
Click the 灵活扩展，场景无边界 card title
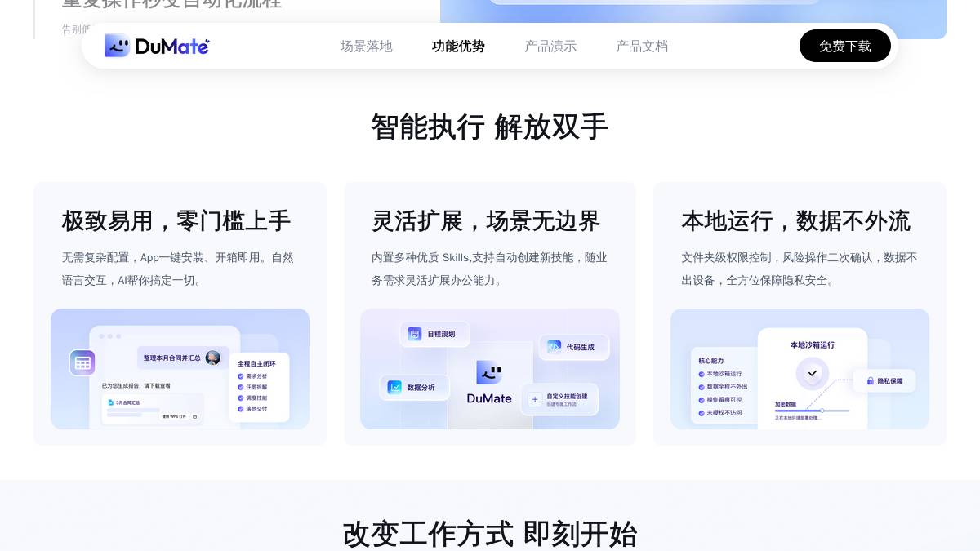tap(486, 221)
